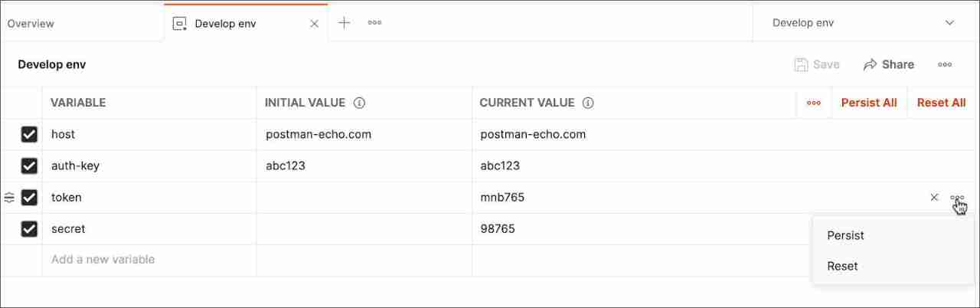Delete the token variable row
Screen dimensions: 980x308
[x=934, y=198]
